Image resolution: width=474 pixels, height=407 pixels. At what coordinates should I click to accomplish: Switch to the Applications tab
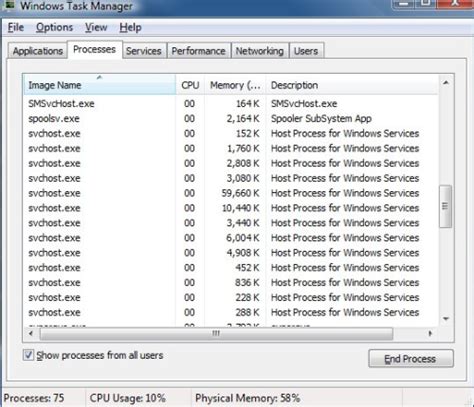tap(38, 51)
